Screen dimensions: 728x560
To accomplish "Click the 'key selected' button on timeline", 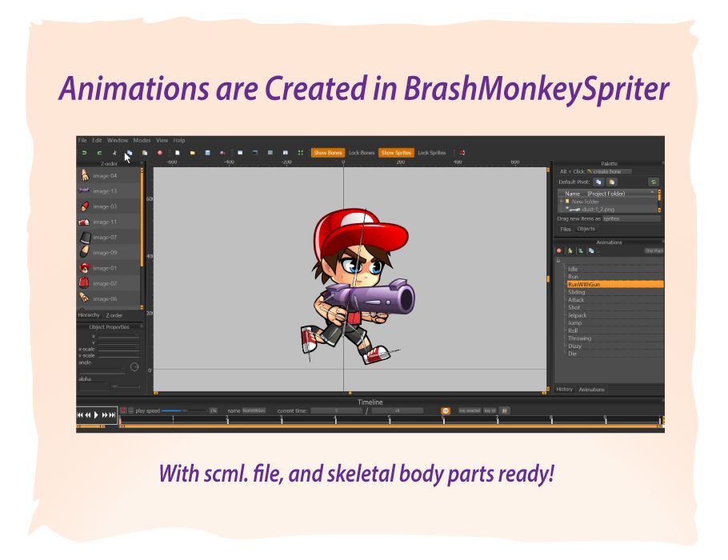I will tap(470, 411).
